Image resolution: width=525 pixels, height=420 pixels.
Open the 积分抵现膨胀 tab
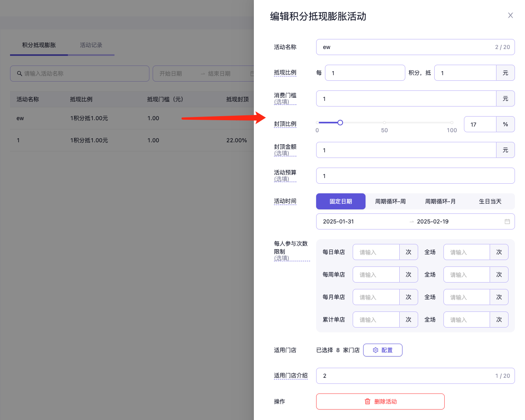click(39, 45)
